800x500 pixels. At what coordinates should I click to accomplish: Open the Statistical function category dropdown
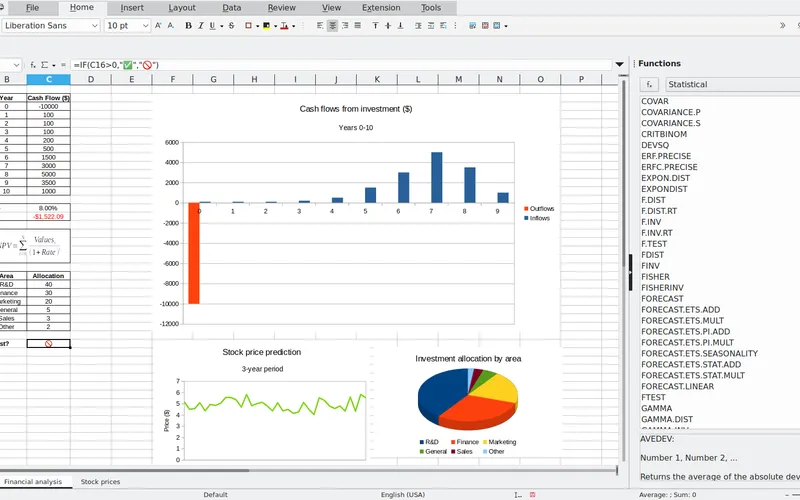pos(732,85)
